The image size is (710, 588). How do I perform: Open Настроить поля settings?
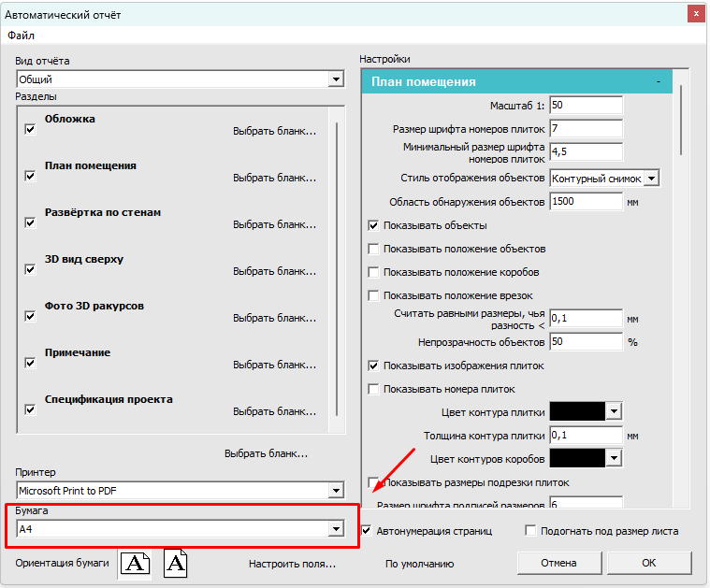pos(292,564)
